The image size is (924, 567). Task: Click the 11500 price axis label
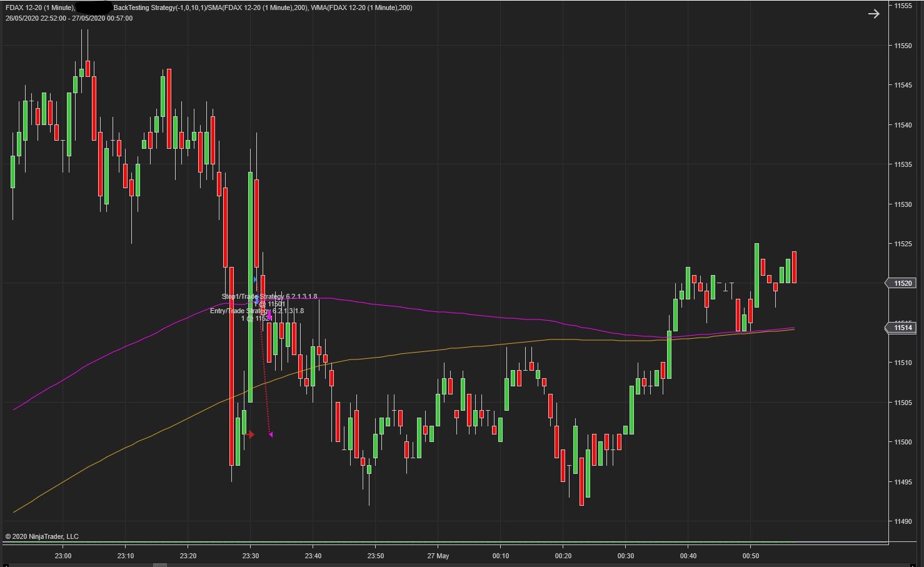(x=903, y=442)
